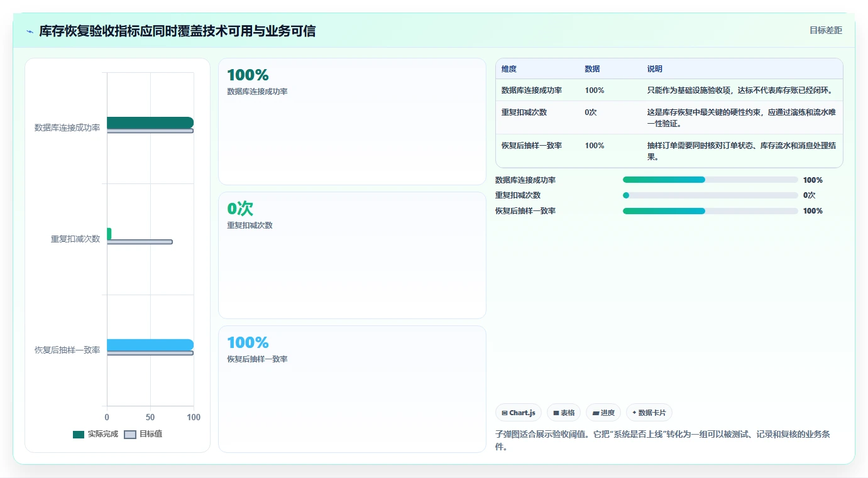This screenshot has height=478, width=868.
Task: Click the gray target bar for 重复扣减次数
Action: 140,242
